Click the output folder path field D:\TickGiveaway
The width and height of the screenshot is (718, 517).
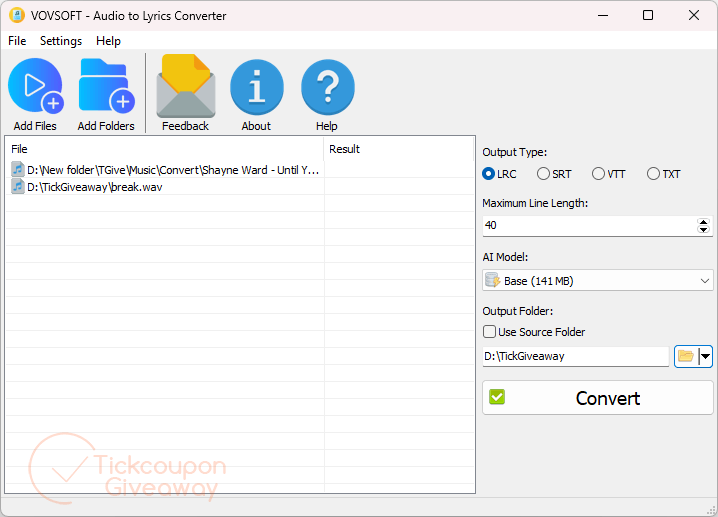pyautogui.click(x=576, y=356)
